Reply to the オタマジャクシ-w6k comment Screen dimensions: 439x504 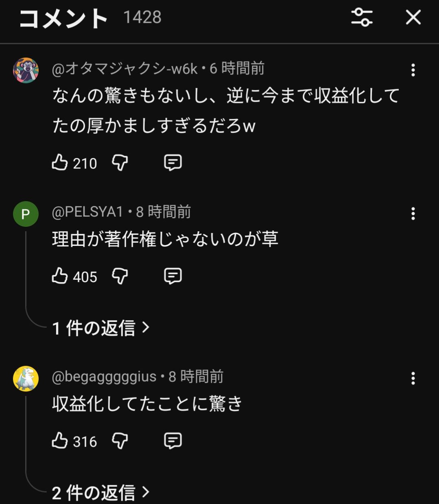coord(173,162)
